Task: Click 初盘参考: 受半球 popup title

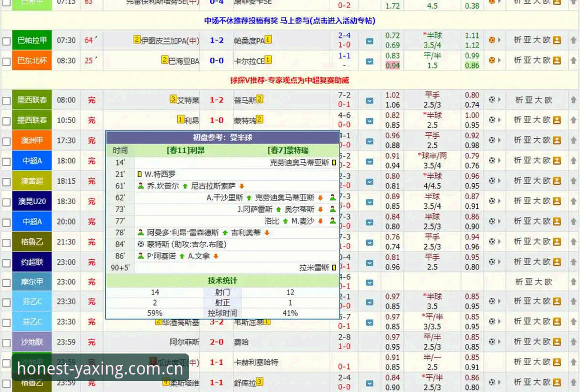Action: (222, 137)
